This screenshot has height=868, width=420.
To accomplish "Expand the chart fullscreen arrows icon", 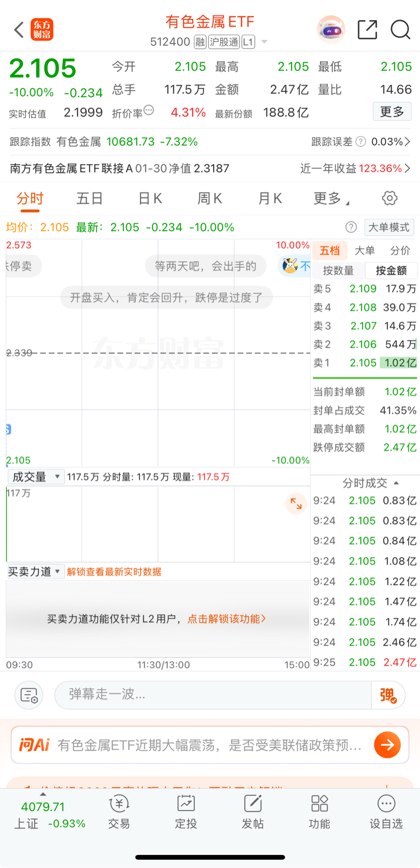I will point(296,504).
